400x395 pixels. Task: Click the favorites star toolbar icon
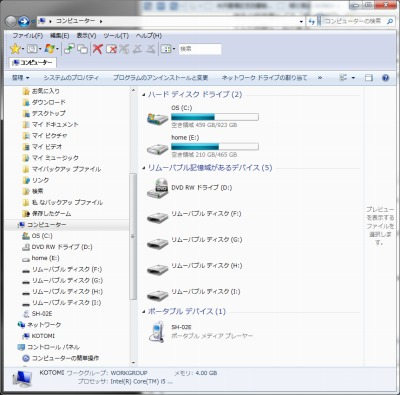point(15,49)
